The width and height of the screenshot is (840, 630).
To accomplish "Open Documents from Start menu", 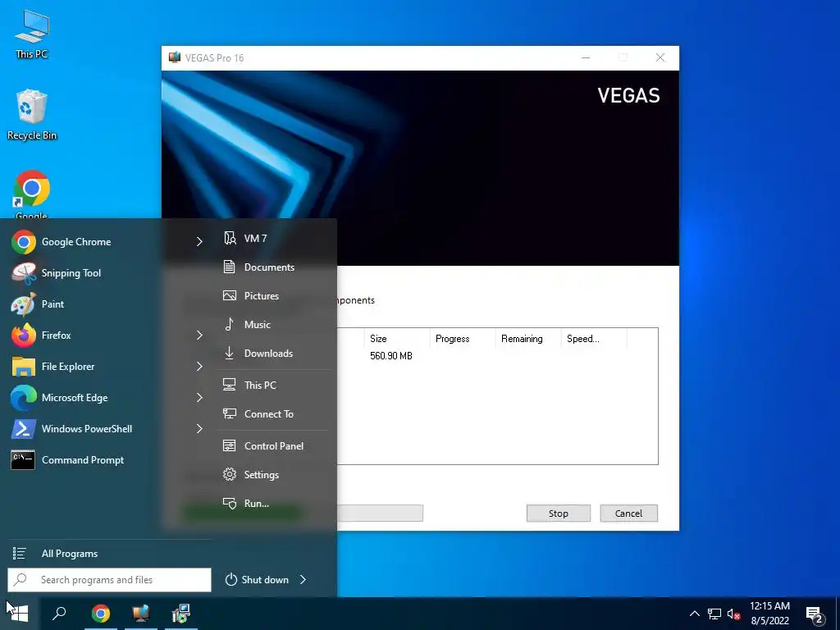I will tap(274, 267).
